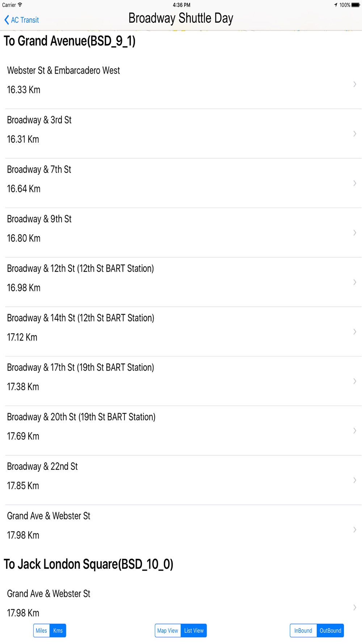Switch to InBound direction
Viewport: 362px width, 644px height.
pyautogui.click(x=303, y=631)
